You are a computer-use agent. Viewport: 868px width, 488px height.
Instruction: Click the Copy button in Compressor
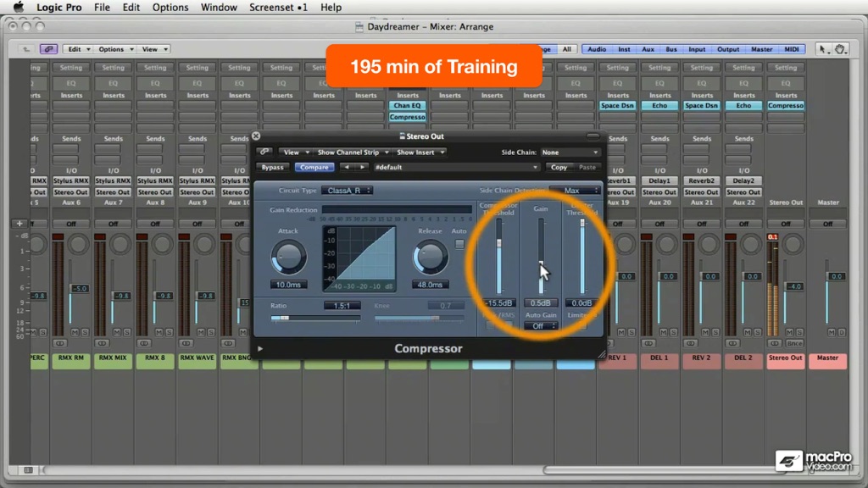(559, 167)
